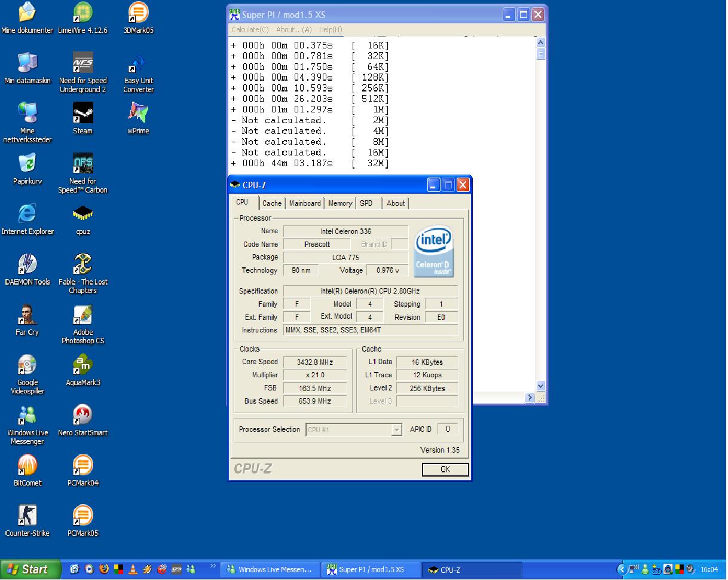Screen dimensions: 728x580
Task: Open Adobe Photoshop CS shortcut
Action: coord(82,323)
